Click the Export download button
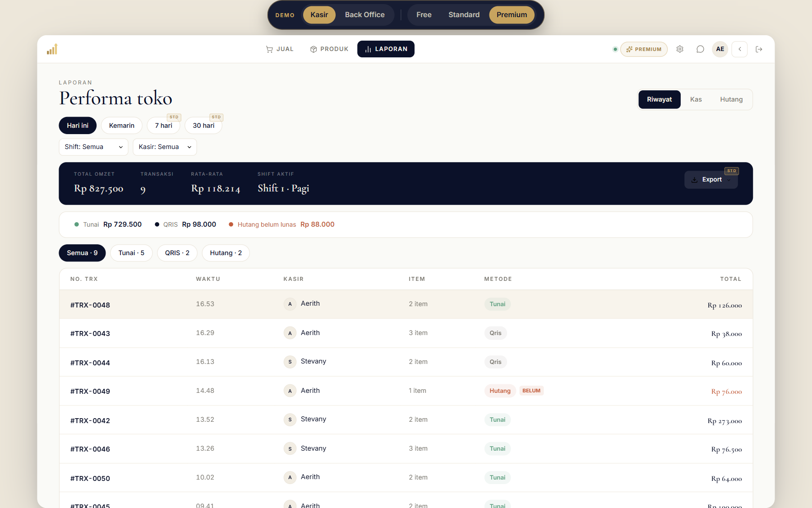The width and height of the screenshot is (812, 508). (711, 180)
